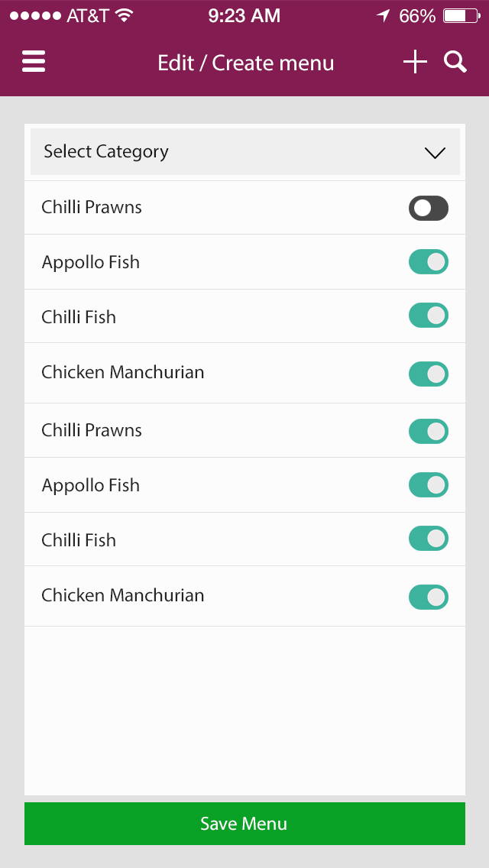Disable the switched-on Chilli Prawns toggle

428,431
